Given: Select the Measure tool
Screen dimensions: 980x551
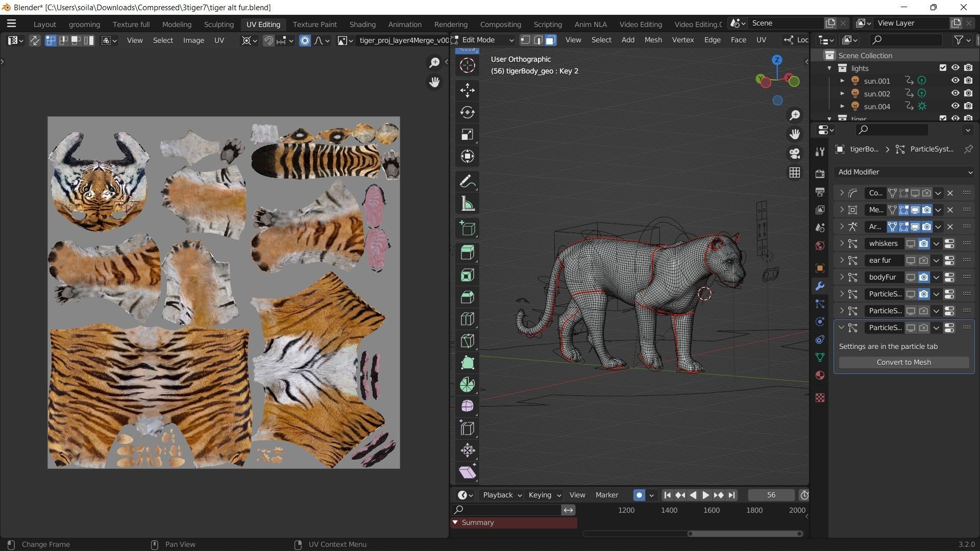Looking at the screenshot, I should tap(467, 204).
